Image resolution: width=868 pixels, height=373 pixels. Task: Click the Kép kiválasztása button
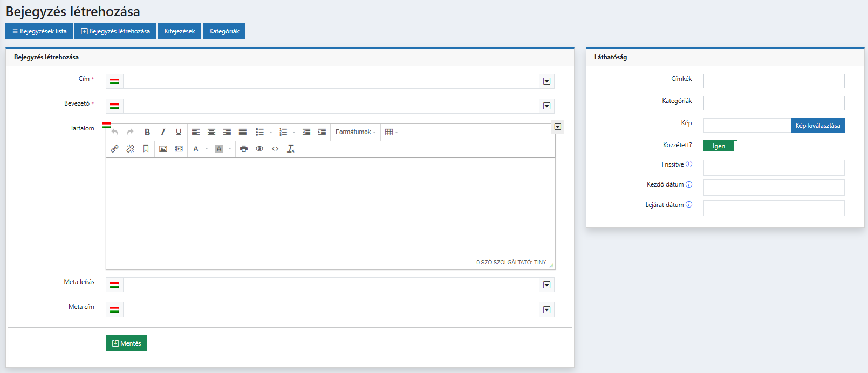coord(817,126)
